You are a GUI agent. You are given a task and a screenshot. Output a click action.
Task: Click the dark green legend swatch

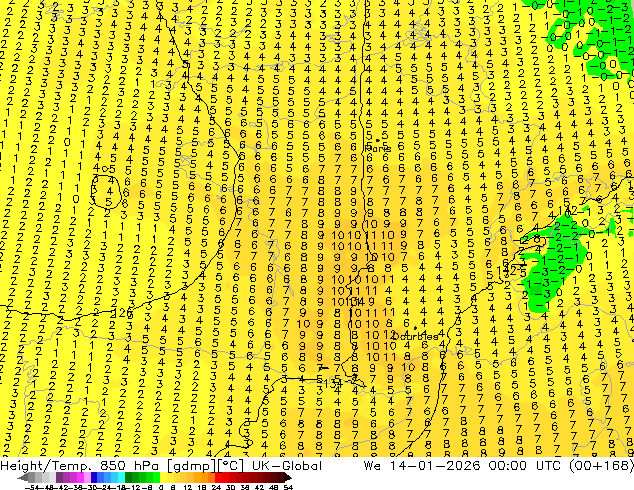(129, 477)
